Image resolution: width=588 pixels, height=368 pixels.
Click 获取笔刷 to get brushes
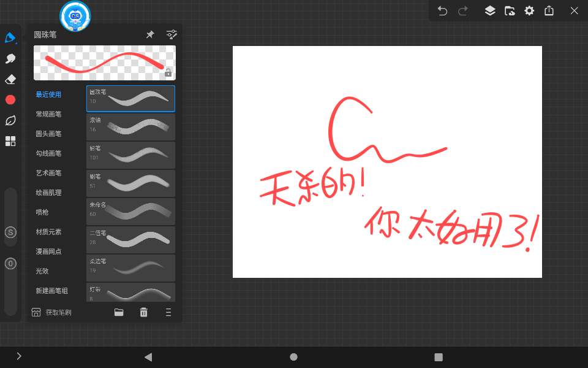coord(51,312)
